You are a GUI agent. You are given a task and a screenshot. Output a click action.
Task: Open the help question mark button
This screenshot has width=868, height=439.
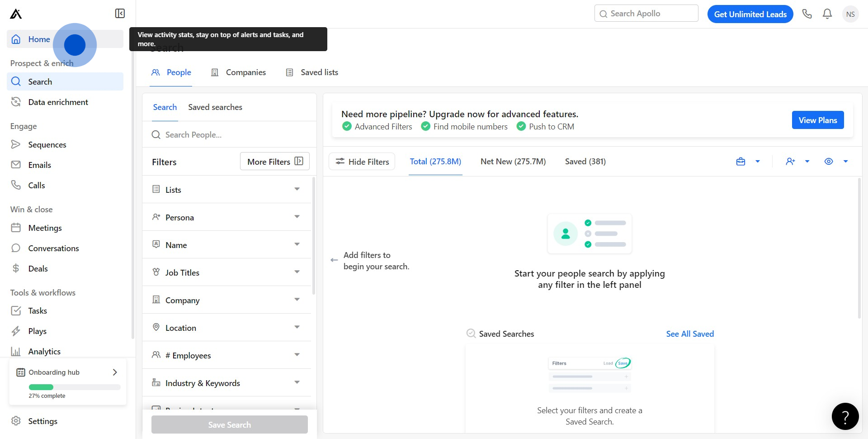[845, 416]
